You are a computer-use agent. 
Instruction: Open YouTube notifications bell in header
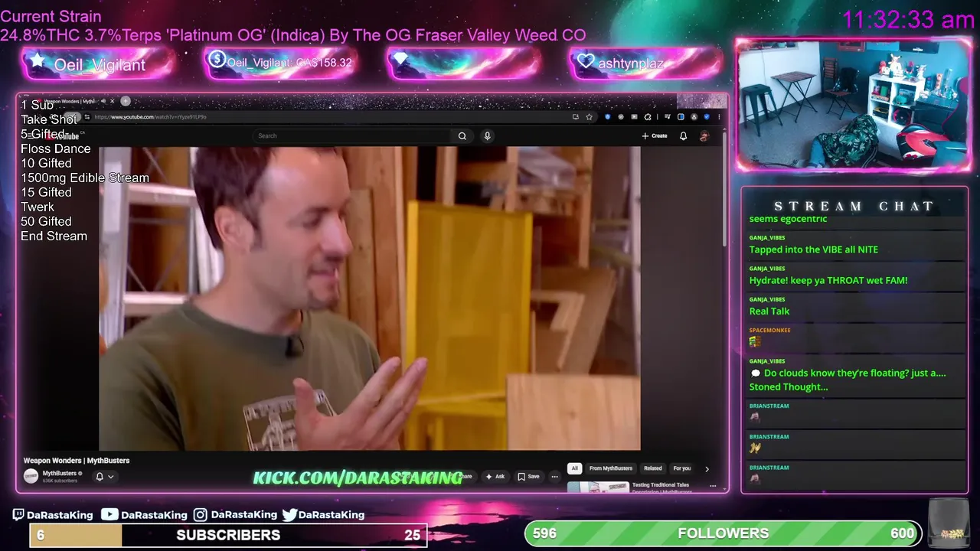click(x=683, y=136)
